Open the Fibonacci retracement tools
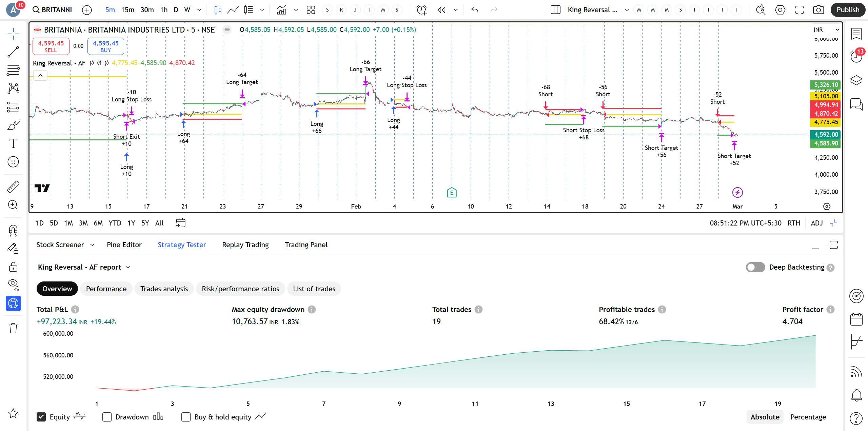Image resolution: width=868 pixels, height=431 pixels. click(x=13, y=70)
